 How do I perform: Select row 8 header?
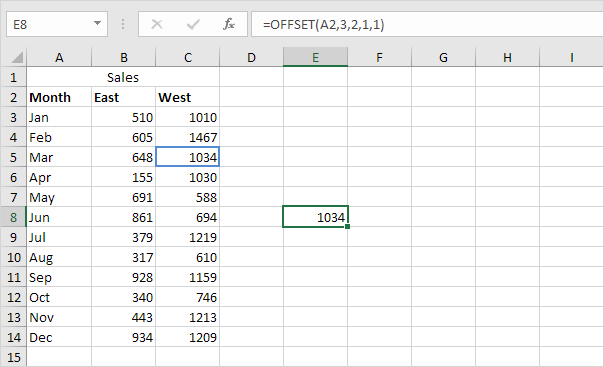[13, 218]
